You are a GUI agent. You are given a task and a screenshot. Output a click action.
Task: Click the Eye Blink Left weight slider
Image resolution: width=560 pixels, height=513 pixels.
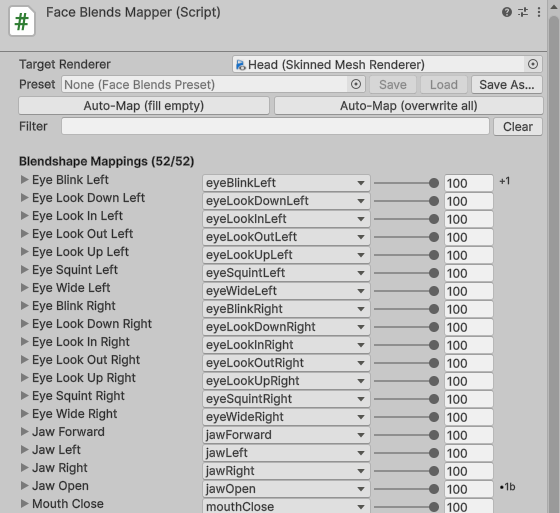click(406, 183)
